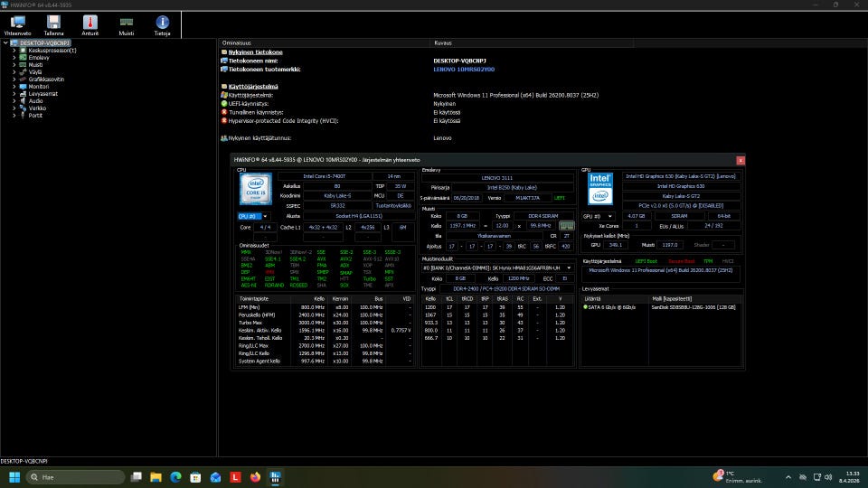
Task: Open the Yhteenveto summary toolbar icon
Action: pyautogui.click(x=17, y=24)
